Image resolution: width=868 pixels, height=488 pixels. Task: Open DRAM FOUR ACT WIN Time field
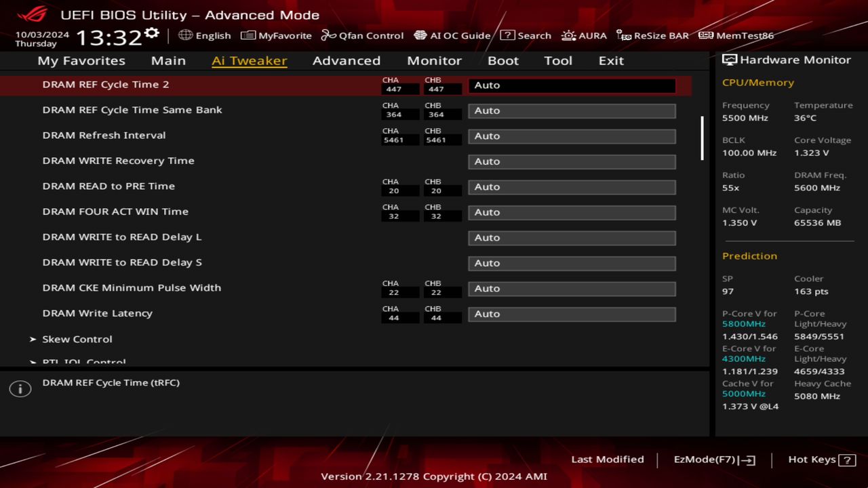coord(572,212)
